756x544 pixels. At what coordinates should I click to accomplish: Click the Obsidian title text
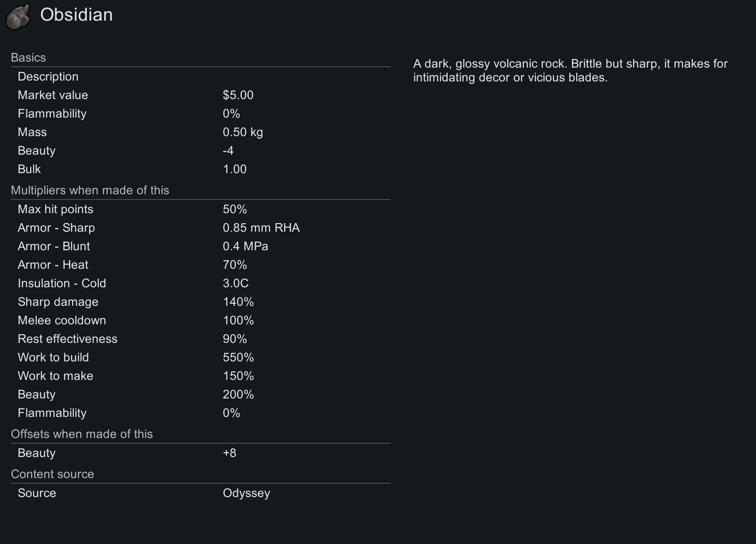(x=77, y=15)
